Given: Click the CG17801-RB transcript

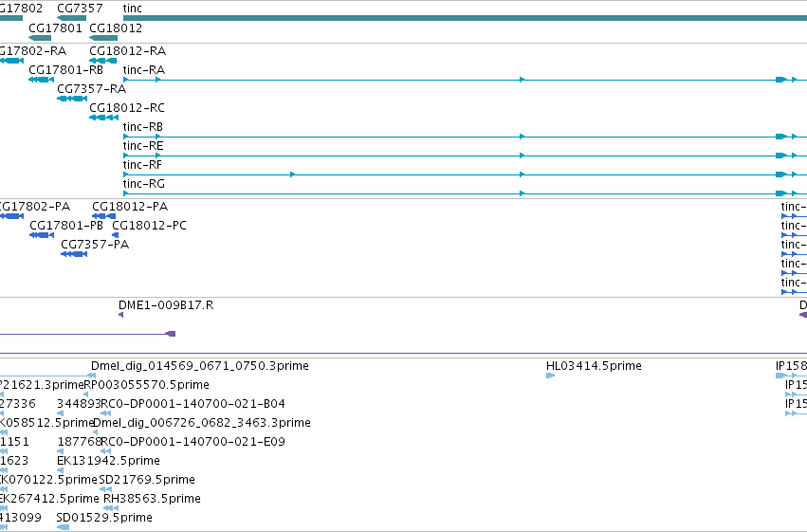Looking at the screenshot, I should (41, 80).
